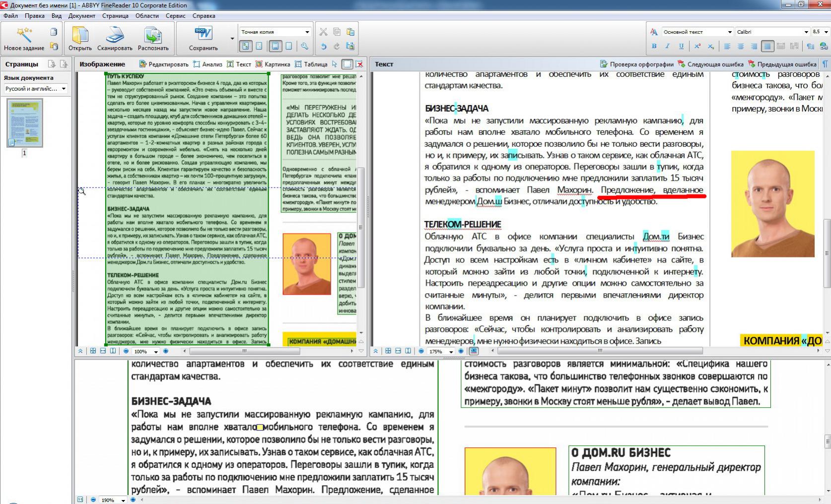Select the Текст area tool
Screen dimensions: 831x504
(x=239, y=64)
